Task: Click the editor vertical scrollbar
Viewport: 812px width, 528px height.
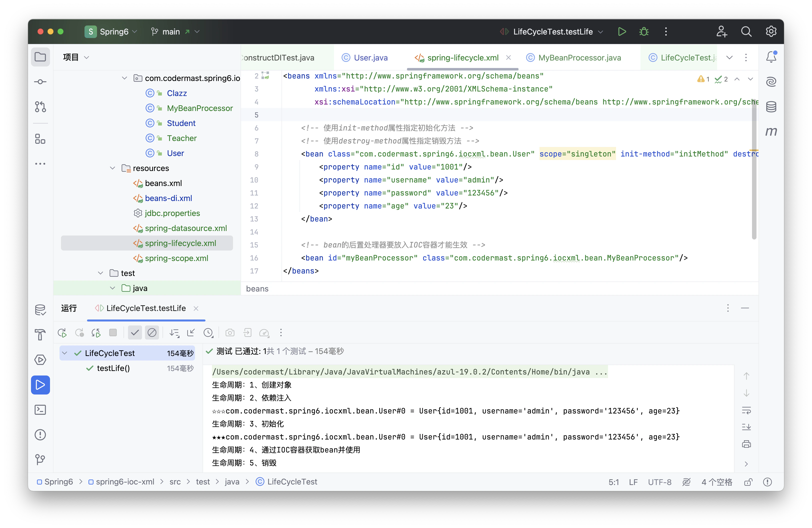Action: [754, 170]
